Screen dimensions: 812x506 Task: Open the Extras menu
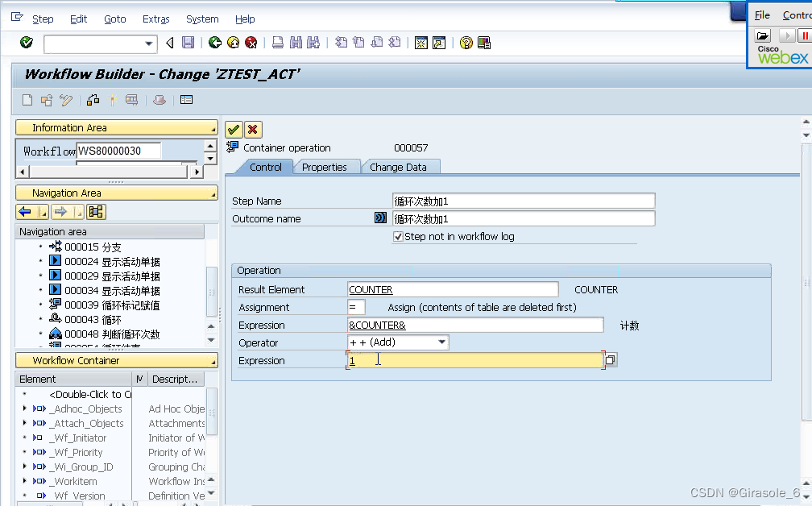click(x=156, y=19)
